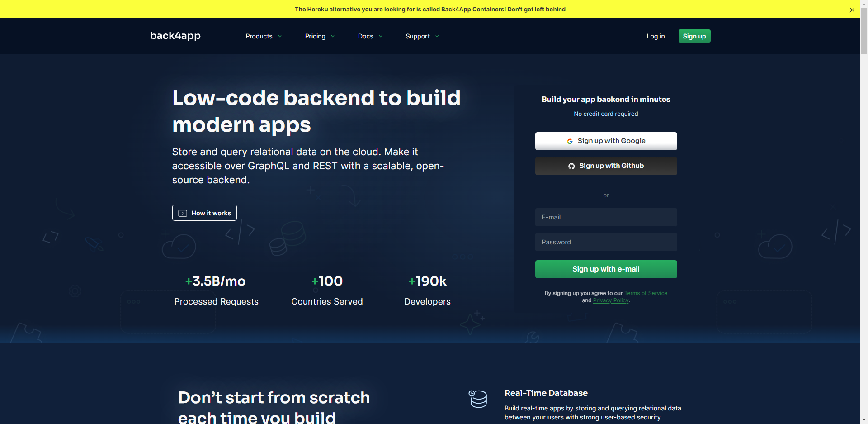Open the Docs menu

coord(366,36)
